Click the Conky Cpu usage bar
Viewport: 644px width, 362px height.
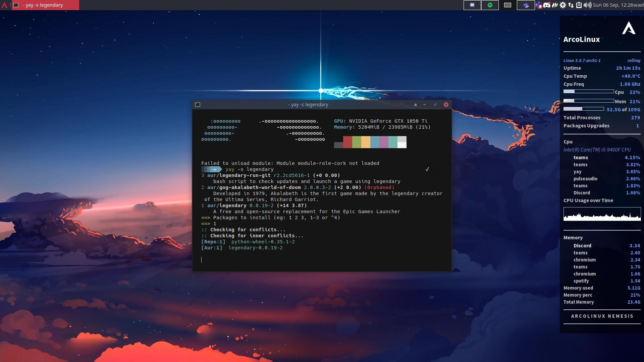click(589, 92)
